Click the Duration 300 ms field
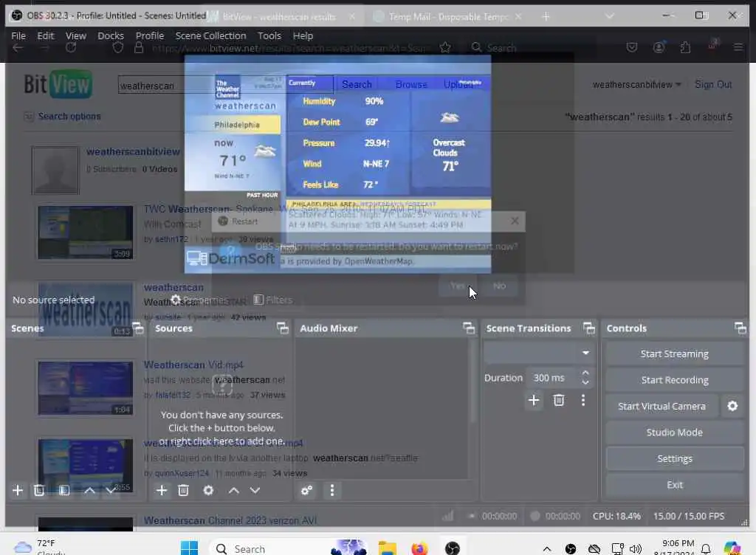The height and width of the screenshot is (555, 756). point(552,378)
